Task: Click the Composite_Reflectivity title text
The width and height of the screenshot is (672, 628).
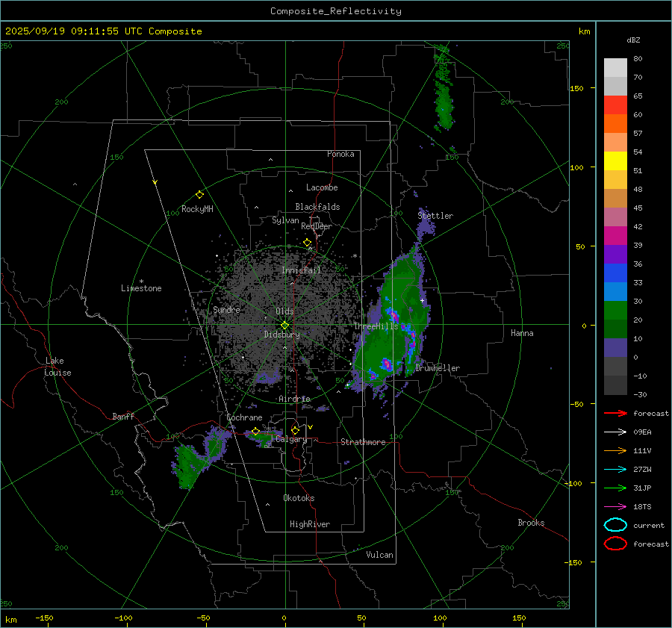Action: (335, 11)
